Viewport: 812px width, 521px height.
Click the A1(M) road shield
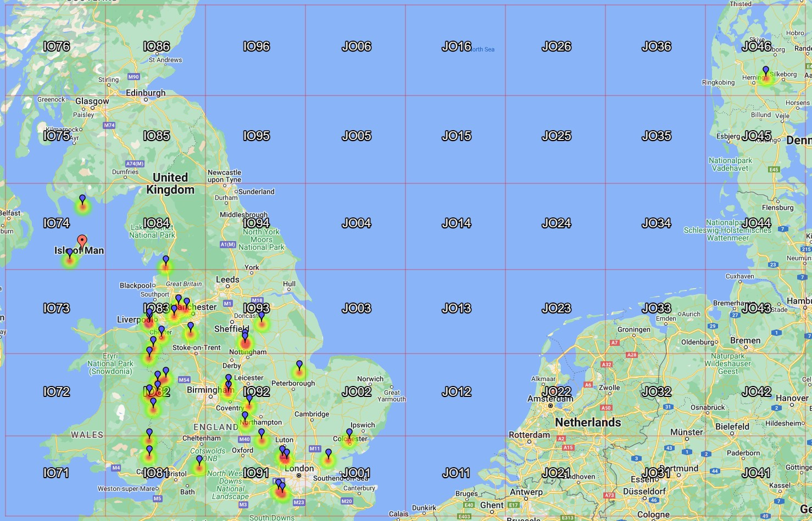(x=227, y=244)
